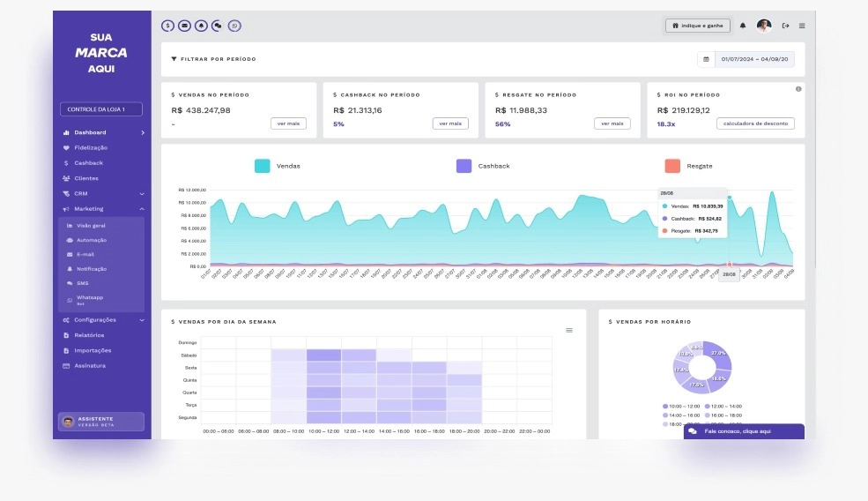Open the envelope email icon in top toolbar
The image size is (868, 501).
click(x=184, y=26)
